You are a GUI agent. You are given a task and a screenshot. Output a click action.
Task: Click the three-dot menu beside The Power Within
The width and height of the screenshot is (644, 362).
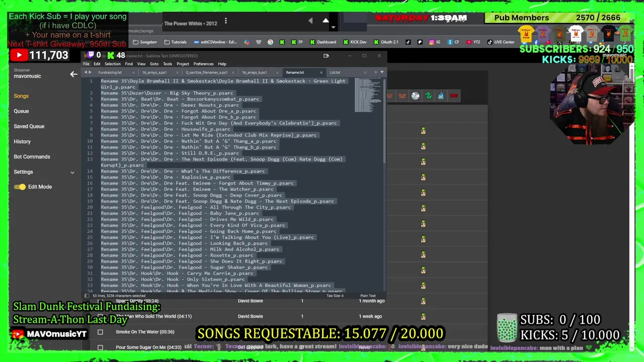tap(225, 21)
